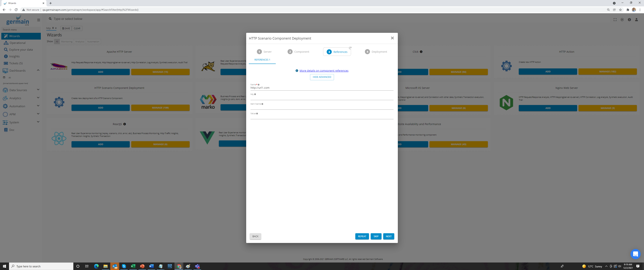The height and width of the screenshot is (270, 644).
Task: Click info icon beside ReactJS title
Action: 124,124
